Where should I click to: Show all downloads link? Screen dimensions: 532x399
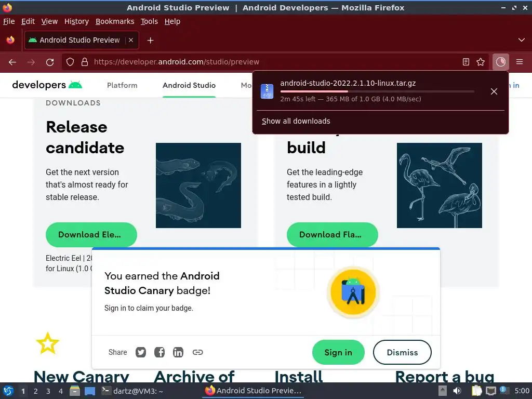[x=296, y=121]
